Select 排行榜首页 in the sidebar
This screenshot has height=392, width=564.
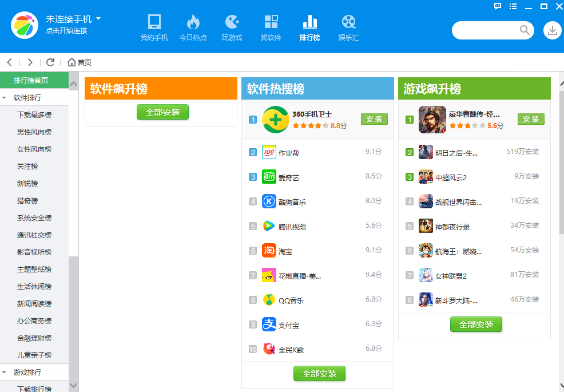34,80
